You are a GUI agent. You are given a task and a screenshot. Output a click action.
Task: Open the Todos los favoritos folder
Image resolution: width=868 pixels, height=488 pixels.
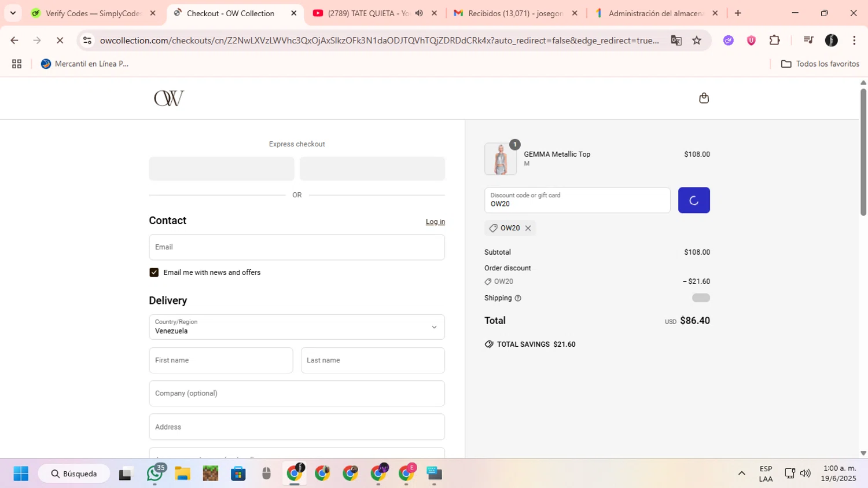(x=820, y=64)
